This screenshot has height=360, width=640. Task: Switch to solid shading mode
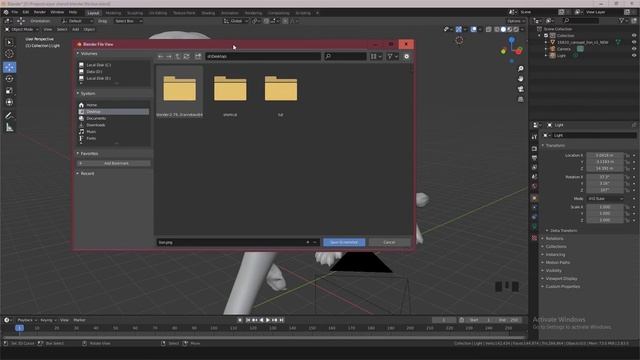(x=503, y=29)
